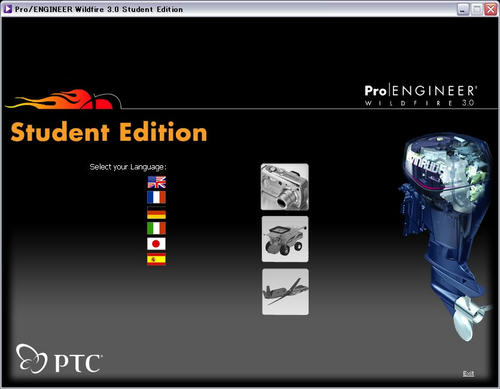This screenshot has height=389, width=500.
Task: Open the aircraft model thumbnail
Action: pyautogui.click(x=285, y=292)
